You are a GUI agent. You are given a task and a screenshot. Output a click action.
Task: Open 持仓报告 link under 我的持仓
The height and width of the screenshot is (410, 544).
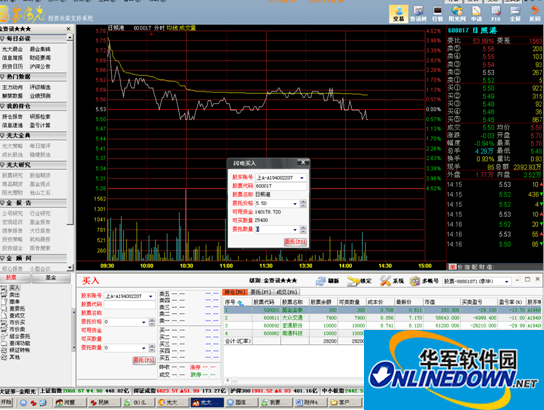pos(12,117)
